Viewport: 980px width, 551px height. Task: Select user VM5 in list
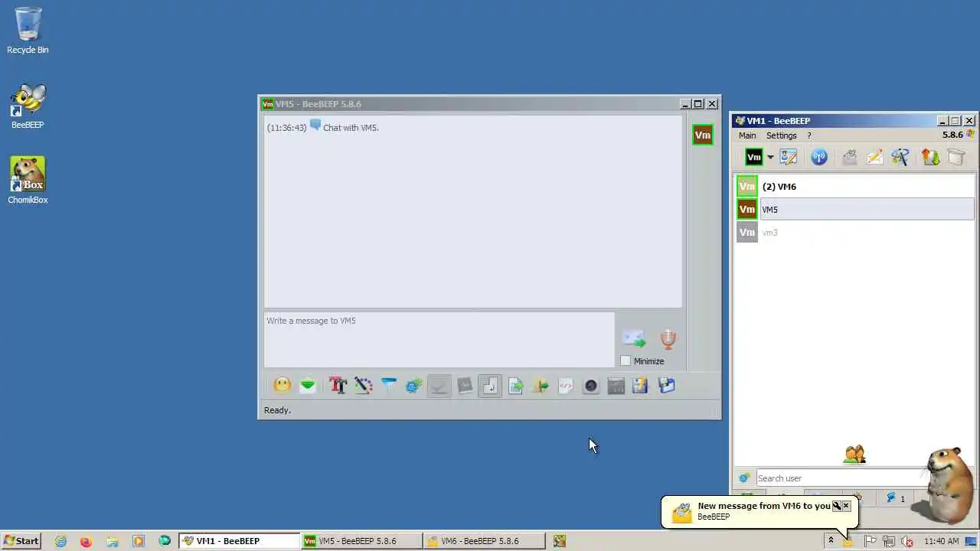tap(854, 210)
